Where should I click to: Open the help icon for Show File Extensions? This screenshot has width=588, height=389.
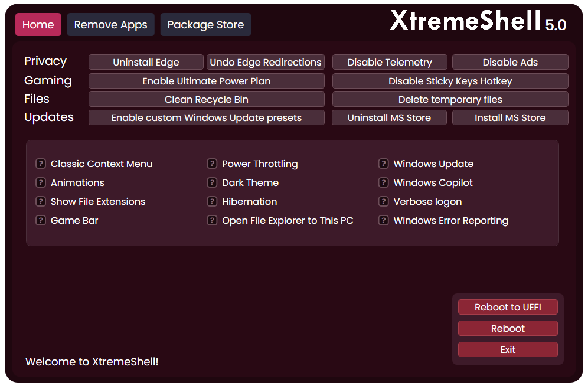pos(41,201)
